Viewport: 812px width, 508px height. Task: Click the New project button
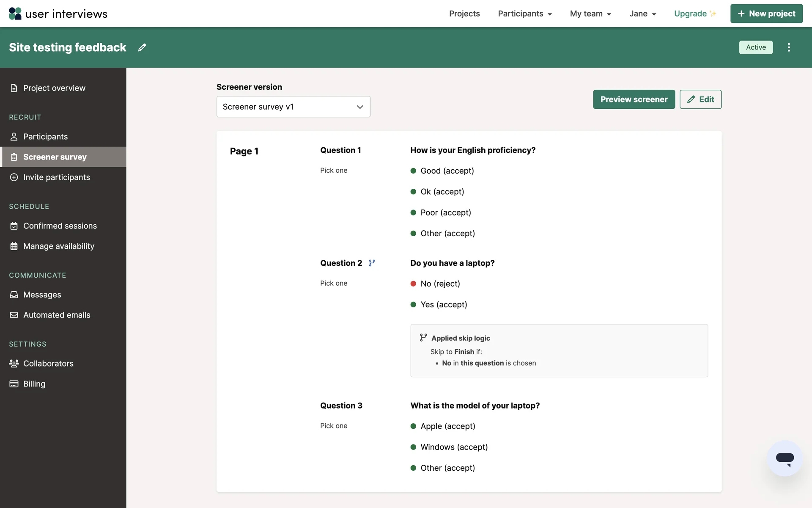click(766, 14)
